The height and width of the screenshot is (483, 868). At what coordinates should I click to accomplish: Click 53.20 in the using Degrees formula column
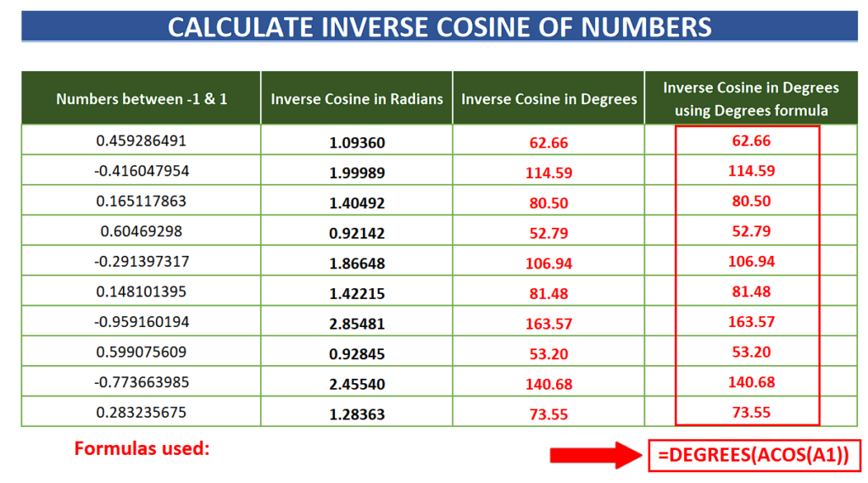[751, 352]
